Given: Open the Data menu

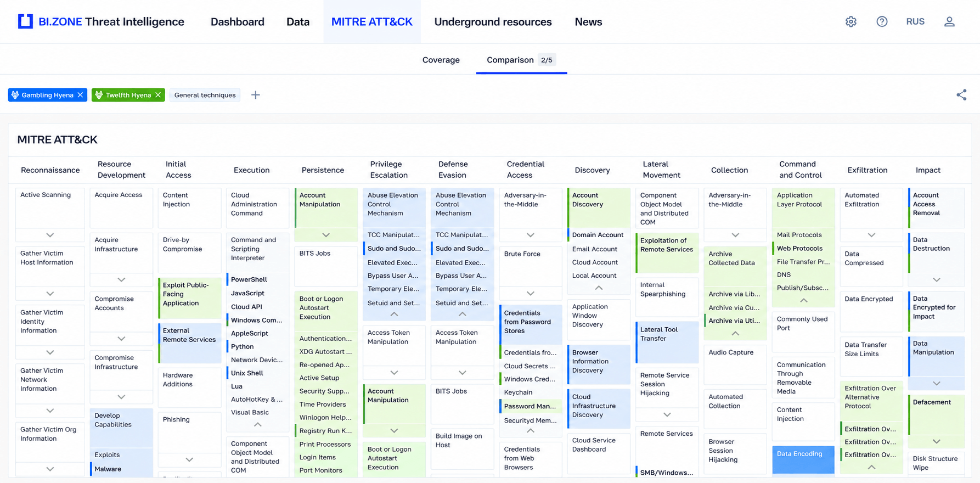Looking at the screenshot, I should click(x=298, y=22).
